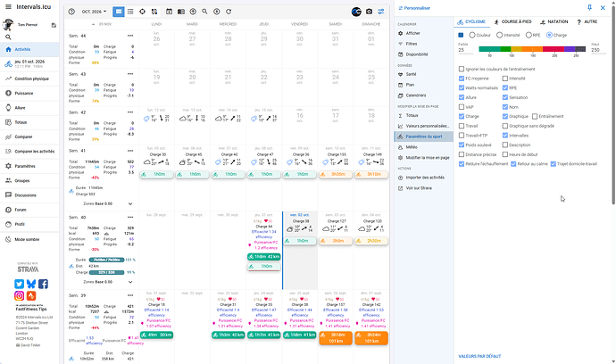Click the help question mark icon
The image size is (616, 364).
click(x=71, y=12)
